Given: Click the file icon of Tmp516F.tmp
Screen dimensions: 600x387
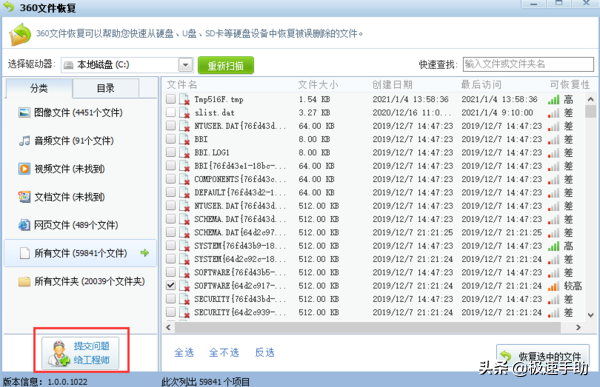Looking at the screenshot, I should 184,100.
